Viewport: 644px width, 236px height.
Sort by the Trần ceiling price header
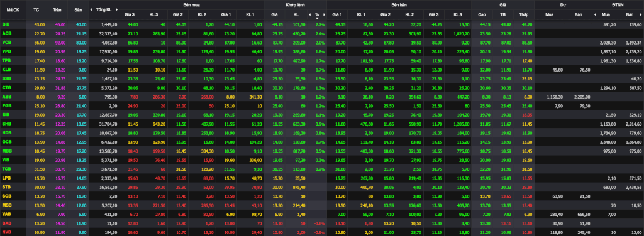pos(57,9)
